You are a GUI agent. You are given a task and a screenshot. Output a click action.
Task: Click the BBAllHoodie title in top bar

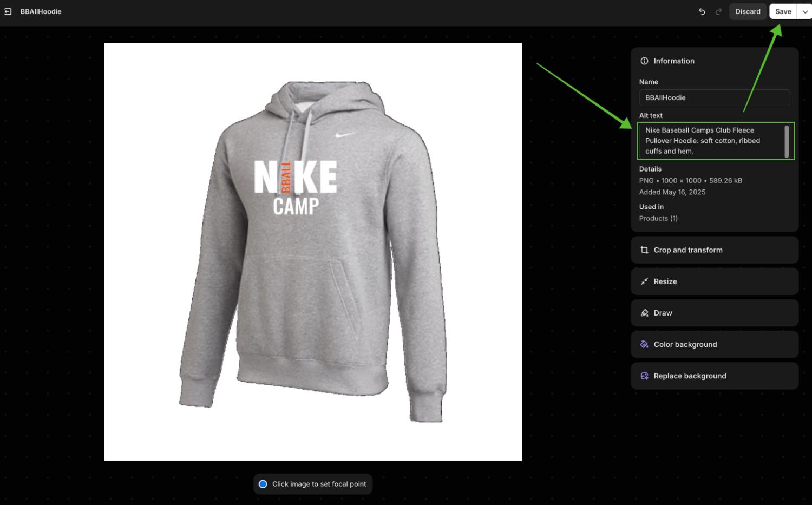coord(41,11)
